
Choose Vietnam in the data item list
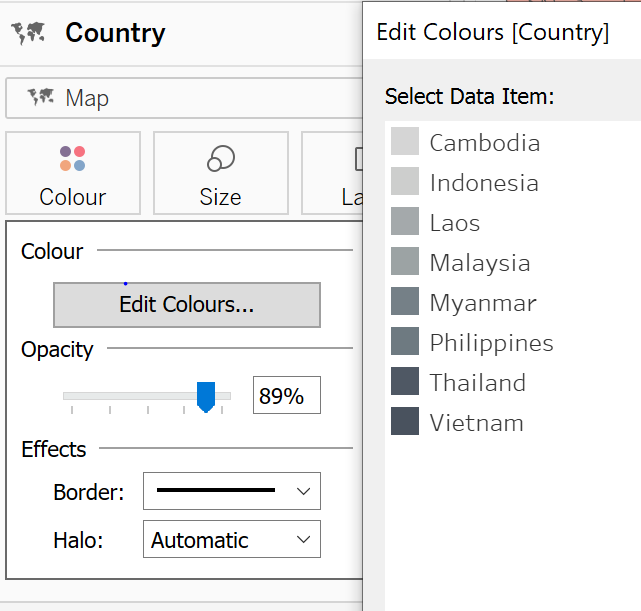pyautogui.click(x=476, y=423)
